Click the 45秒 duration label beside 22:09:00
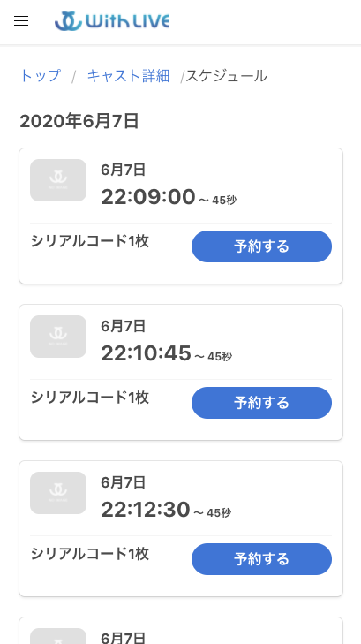This screenshot has width=361, height=644. (224, 201)
